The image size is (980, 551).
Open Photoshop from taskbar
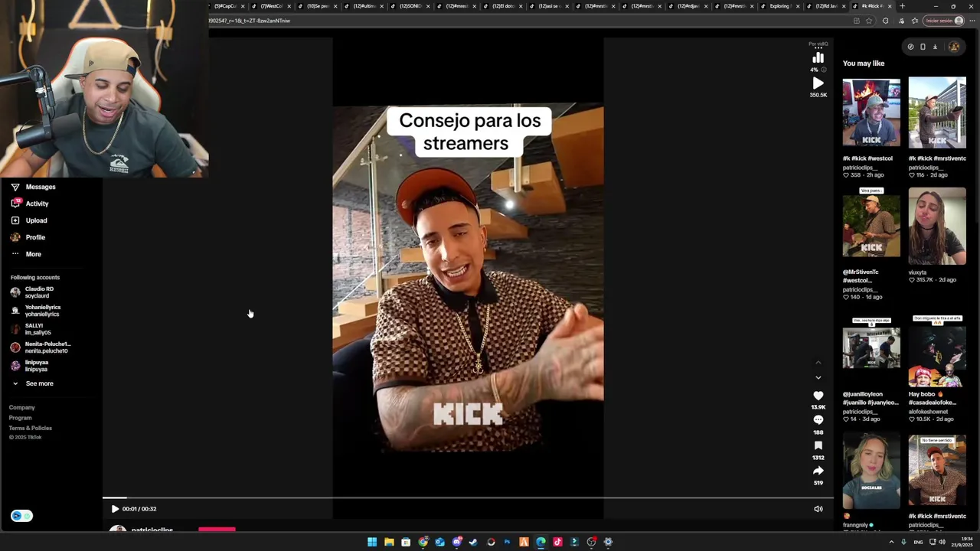(507, 542)
